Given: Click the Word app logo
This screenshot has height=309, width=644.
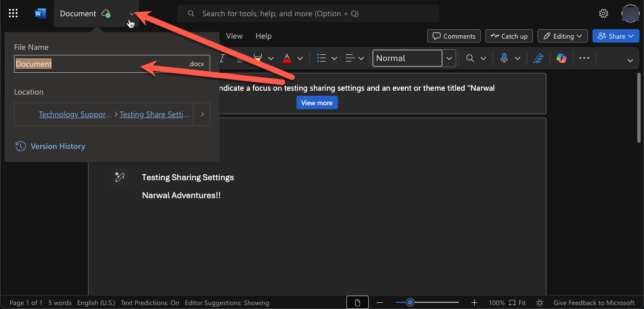Looking at the screenshot, I should coord(40,13).
